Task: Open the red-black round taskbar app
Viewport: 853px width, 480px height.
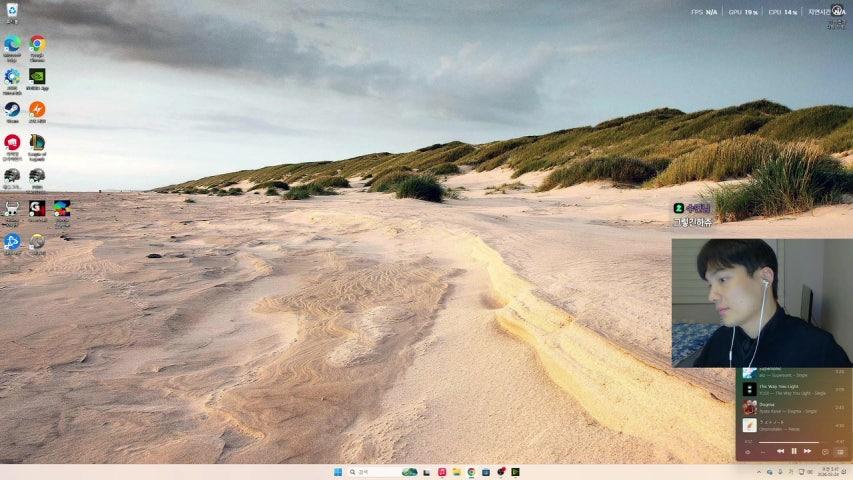Action: point(500,472)
